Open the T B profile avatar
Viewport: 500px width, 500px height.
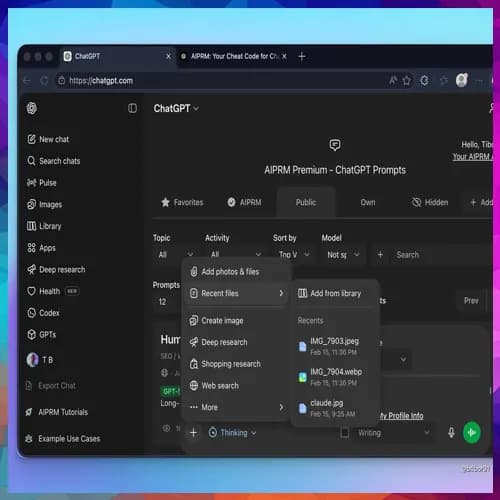coord(33,360)
